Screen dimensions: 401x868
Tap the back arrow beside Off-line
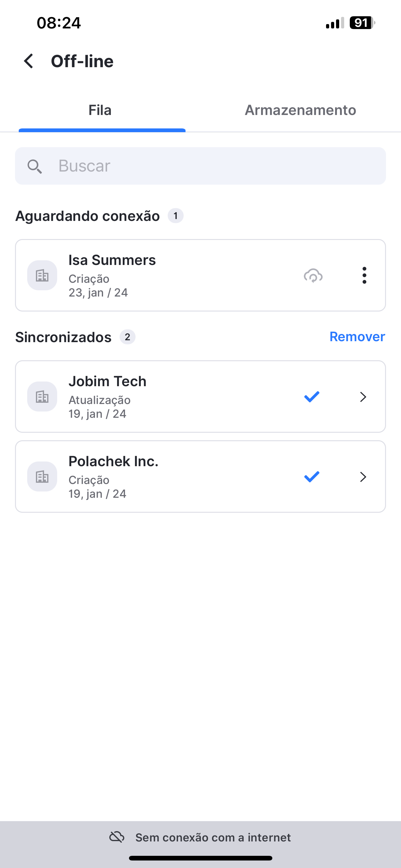pos(29,61)
